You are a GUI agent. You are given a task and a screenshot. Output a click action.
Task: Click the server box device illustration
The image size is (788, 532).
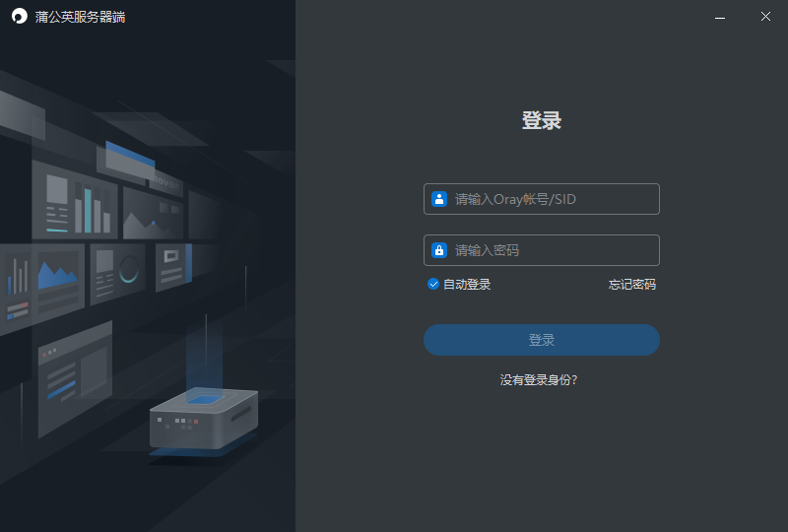[204, 420]
